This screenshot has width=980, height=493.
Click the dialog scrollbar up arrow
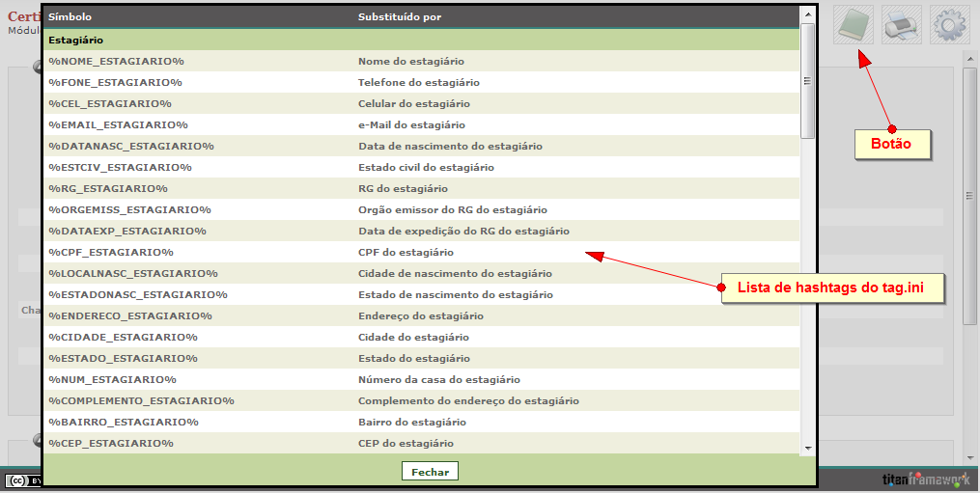807,14
